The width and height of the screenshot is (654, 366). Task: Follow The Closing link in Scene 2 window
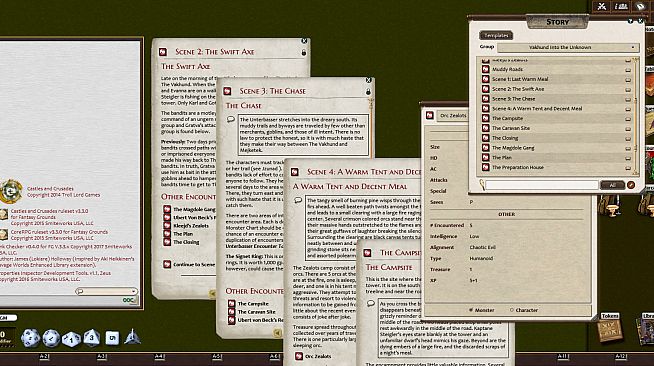[x=186, y=242]
